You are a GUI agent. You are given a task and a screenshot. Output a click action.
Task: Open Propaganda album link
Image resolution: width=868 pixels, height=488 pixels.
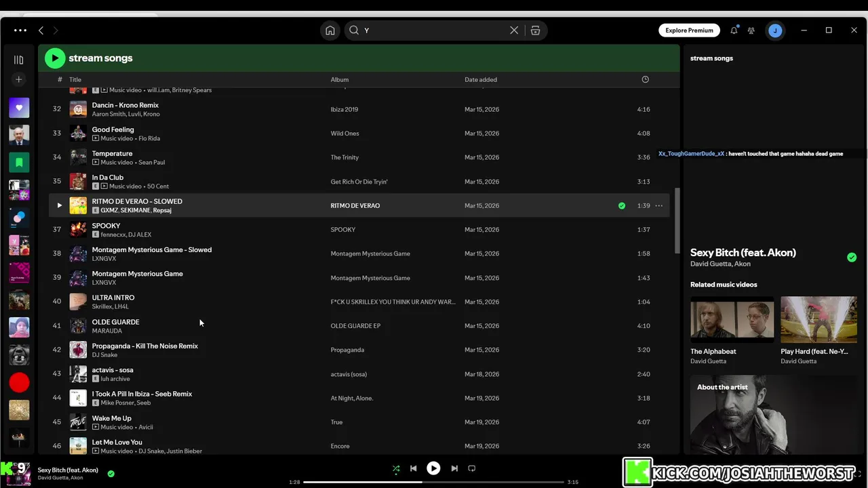click(x=347, y=350)
